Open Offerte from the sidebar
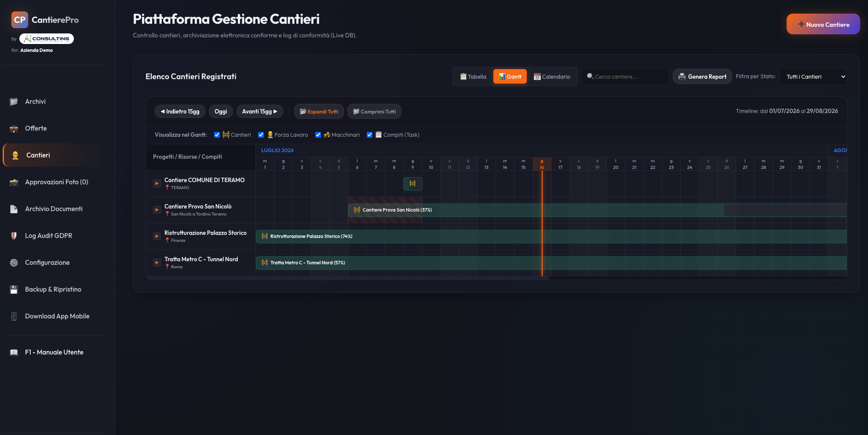Viewport: 868px width, 435px height. (53, 128)
